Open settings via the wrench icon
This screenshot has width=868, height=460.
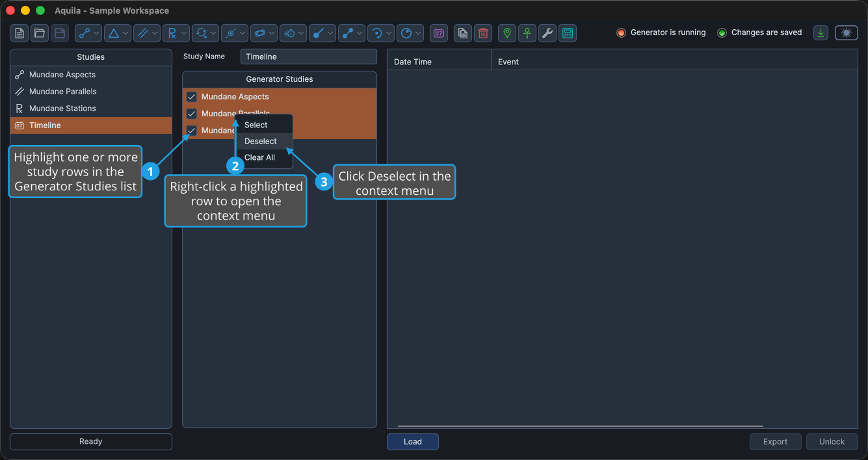point(547,33)
